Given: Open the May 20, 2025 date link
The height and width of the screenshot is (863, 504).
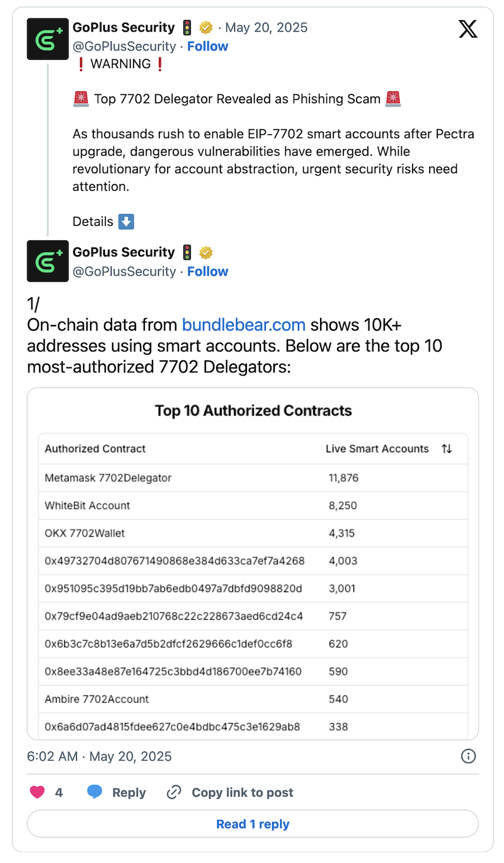Looking at the screenshot, I should pos(266,28).
